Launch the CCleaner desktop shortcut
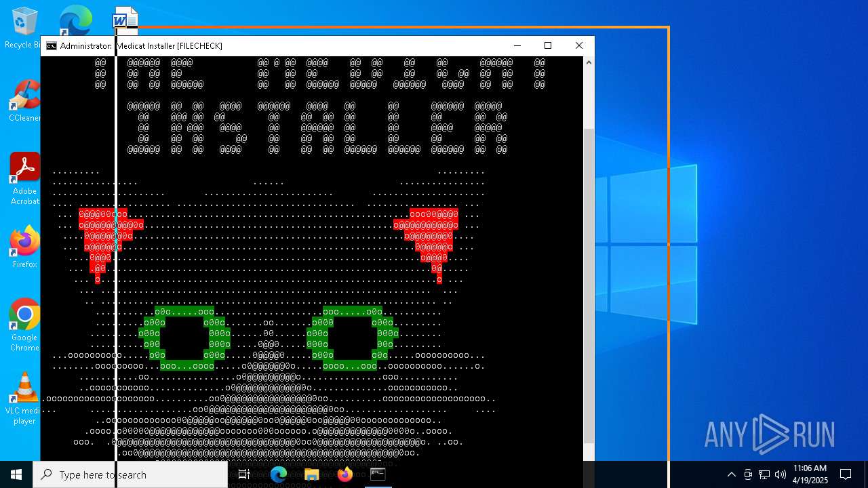Image resolution: width=868 pixels, height=488 pixels. tap(24, 100)
